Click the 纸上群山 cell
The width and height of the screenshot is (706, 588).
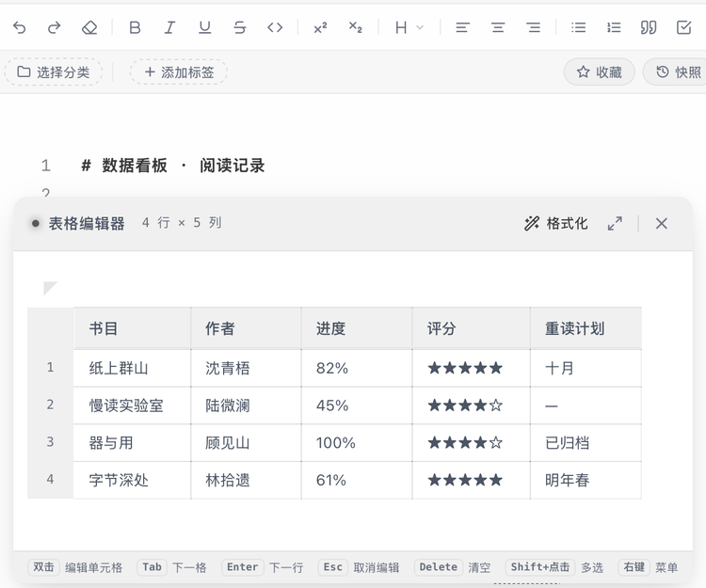132,368
